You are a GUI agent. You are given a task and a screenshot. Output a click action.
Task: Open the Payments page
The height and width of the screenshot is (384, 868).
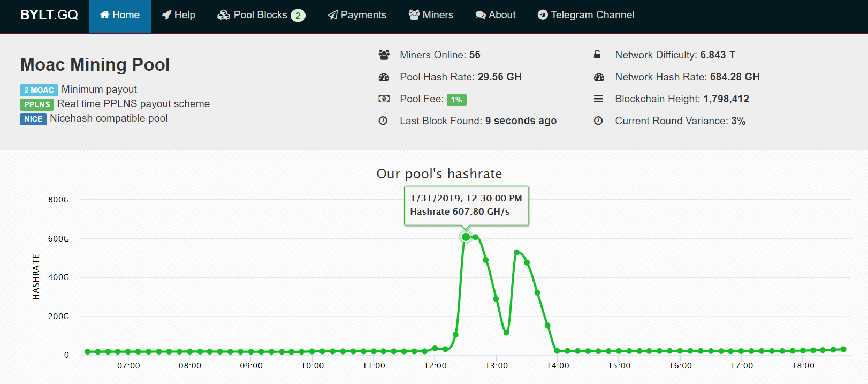357,15
